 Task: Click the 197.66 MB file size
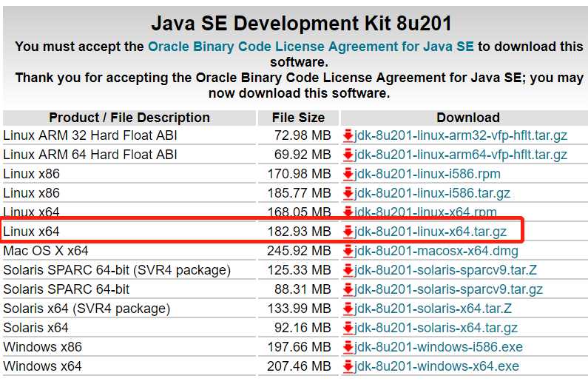300,347
